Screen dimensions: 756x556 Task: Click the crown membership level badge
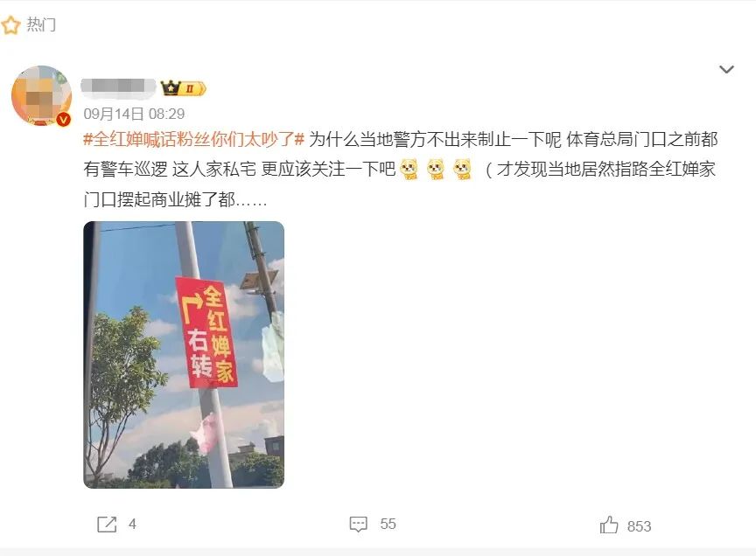point(184,88)
